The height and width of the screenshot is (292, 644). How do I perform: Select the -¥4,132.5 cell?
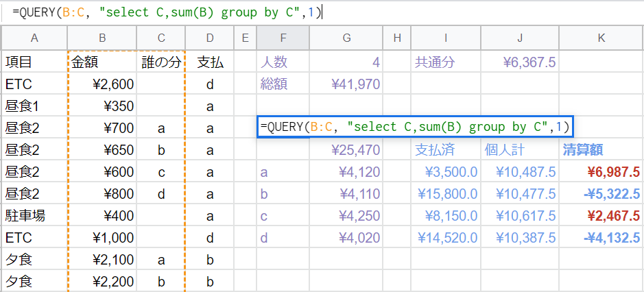click(601, 237)
